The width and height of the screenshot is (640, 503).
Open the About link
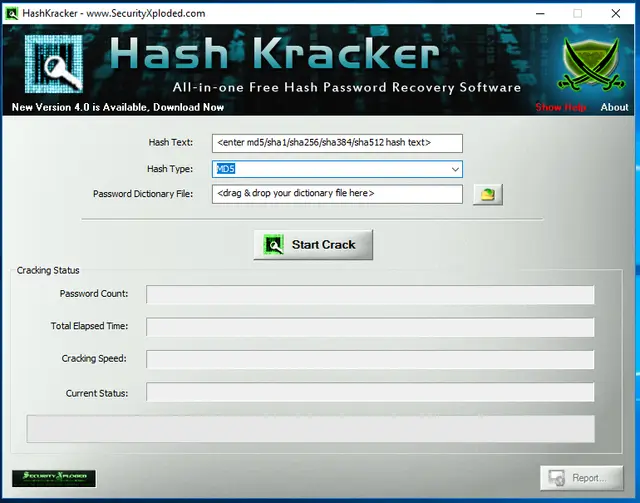point(614,107)
